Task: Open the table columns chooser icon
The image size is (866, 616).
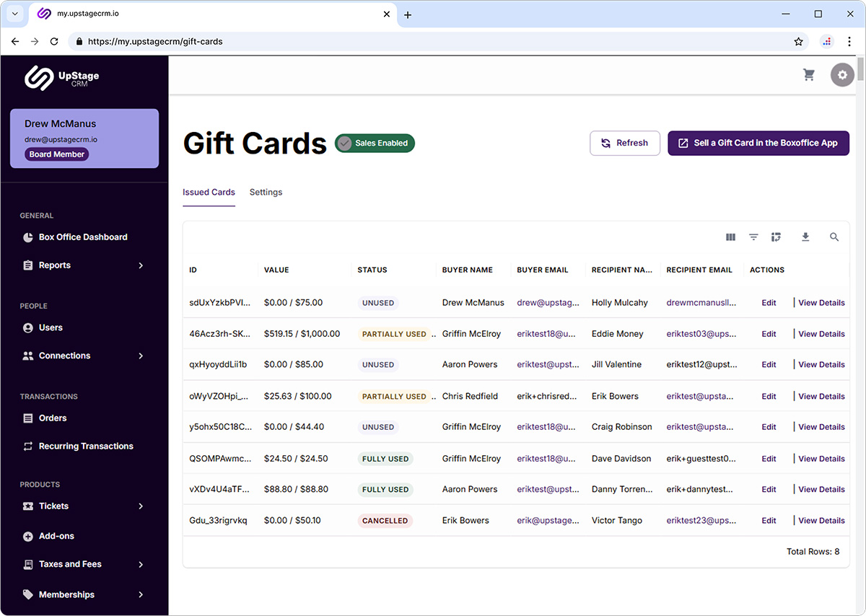Action: [730, 237]
